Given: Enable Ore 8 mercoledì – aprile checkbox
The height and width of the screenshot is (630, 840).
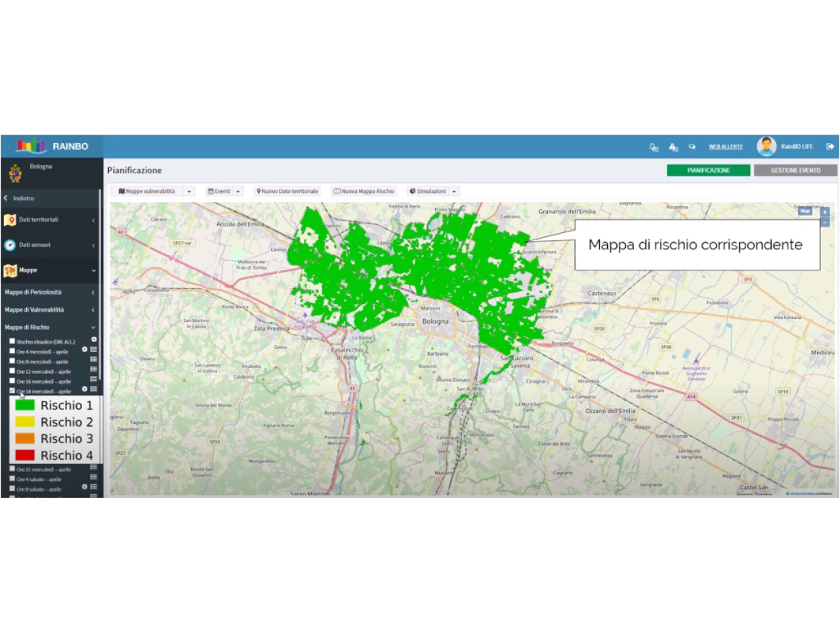Looking at the screenshot, I should point(12,360).
